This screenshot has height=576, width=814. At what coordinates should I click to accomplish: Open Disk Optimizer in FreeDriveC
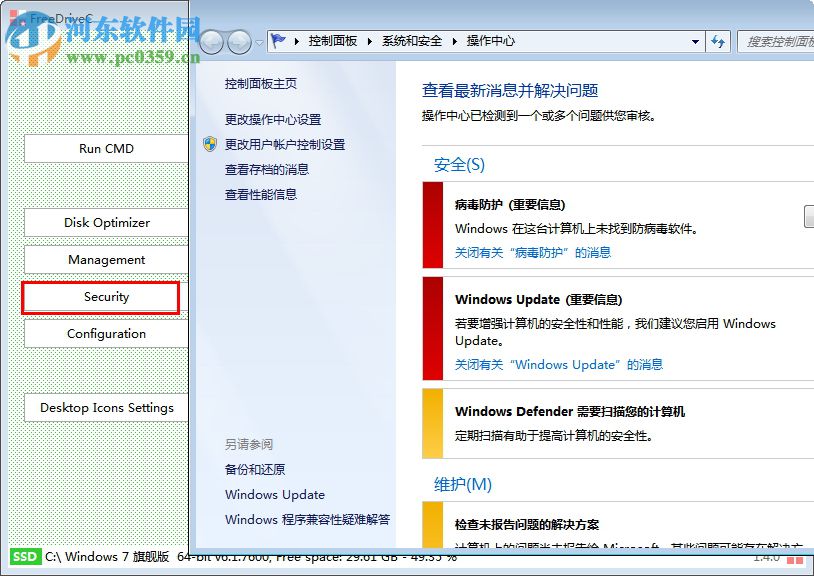tap(106, 223)
